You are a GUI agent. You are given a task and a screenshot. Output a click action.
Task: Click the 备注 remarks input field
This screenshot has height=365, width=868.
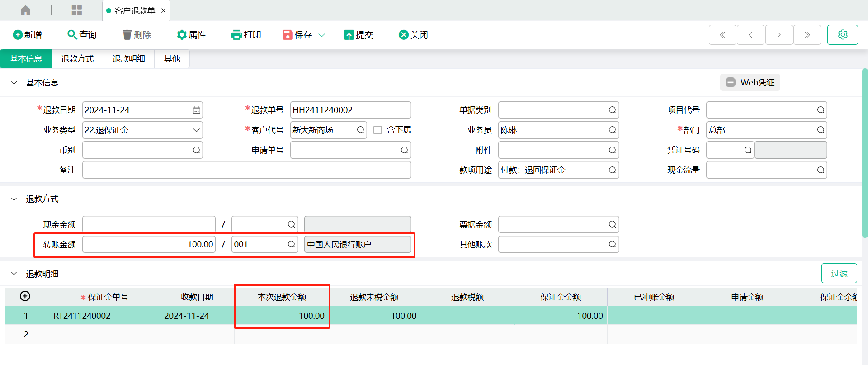[x=246, y=170]
